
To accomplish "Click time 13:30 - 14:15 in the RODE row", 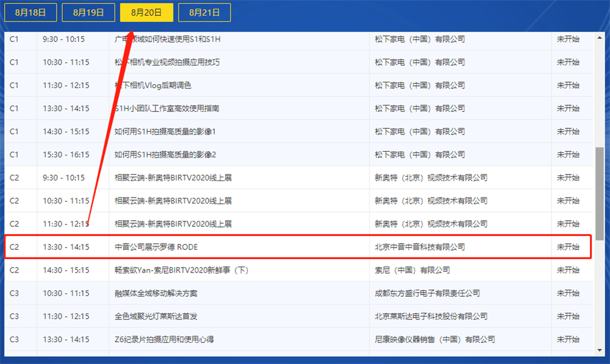I will coord(66,247).
